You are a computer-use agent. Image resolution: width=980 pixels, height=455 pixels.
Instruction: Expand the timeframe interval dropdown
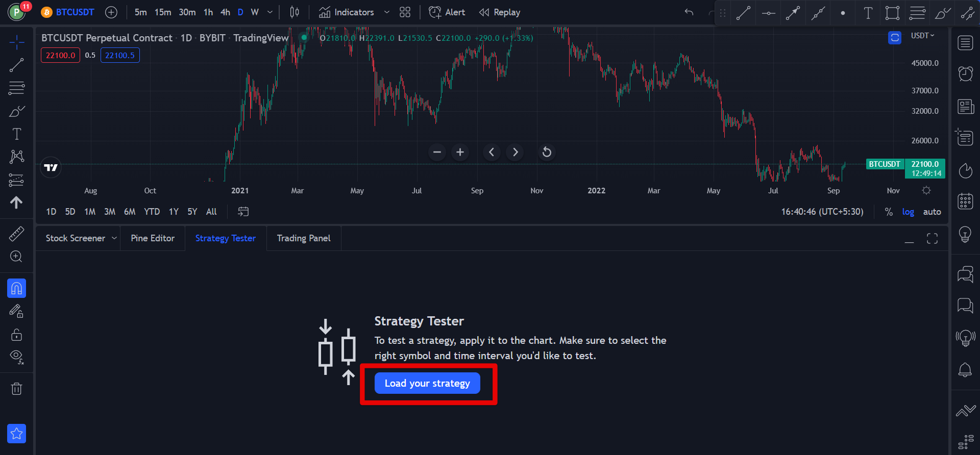270,12
